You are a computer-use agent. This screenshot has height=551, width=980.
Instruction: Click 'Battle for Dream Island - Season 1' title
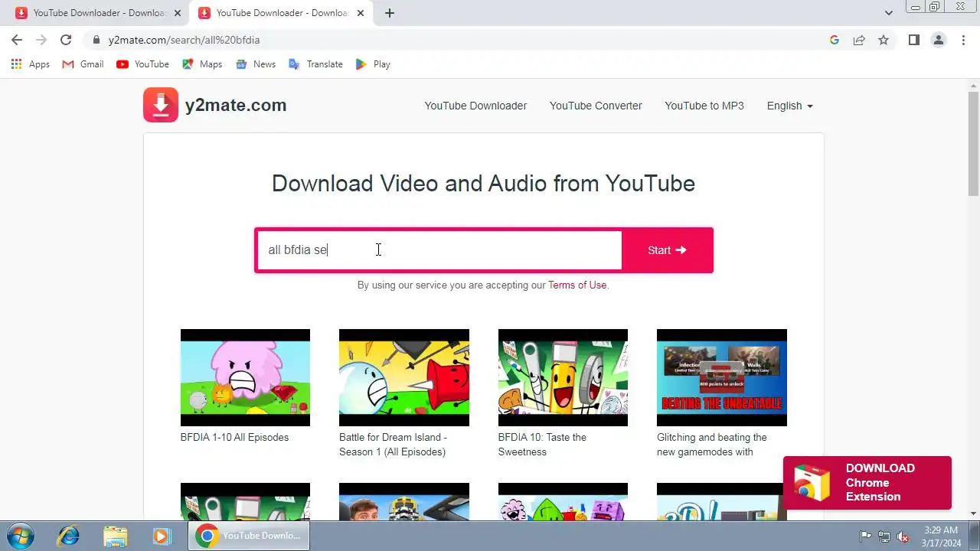[x=393, y=445]
